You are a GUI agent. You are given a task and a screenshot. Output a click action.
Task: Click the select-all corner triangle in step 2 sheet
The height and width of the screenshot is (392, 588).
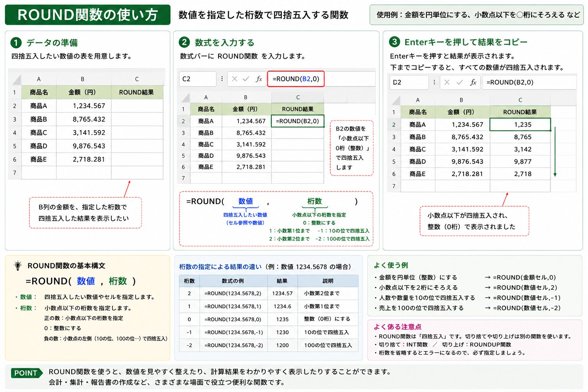coord(185,98)
